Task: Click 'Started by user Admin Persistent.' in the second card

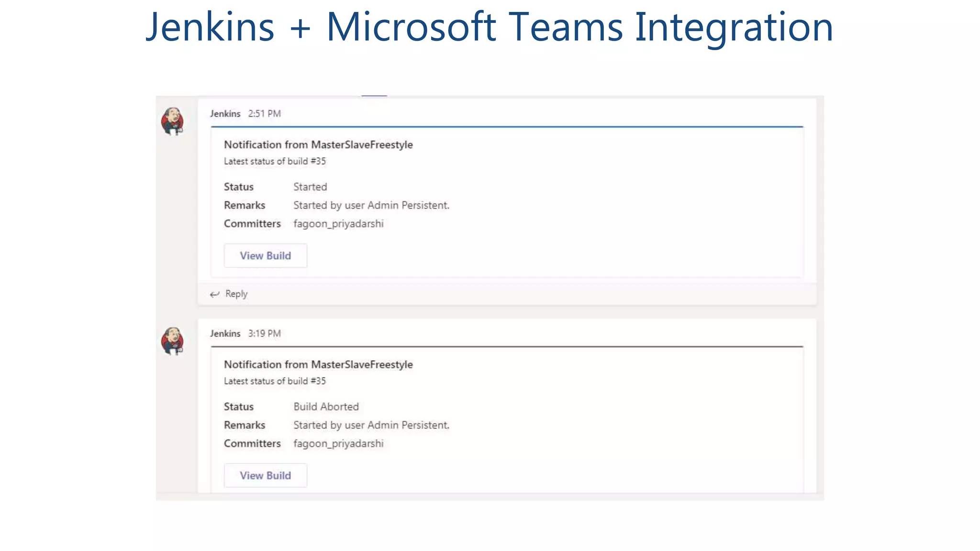Action: point(371,425)
